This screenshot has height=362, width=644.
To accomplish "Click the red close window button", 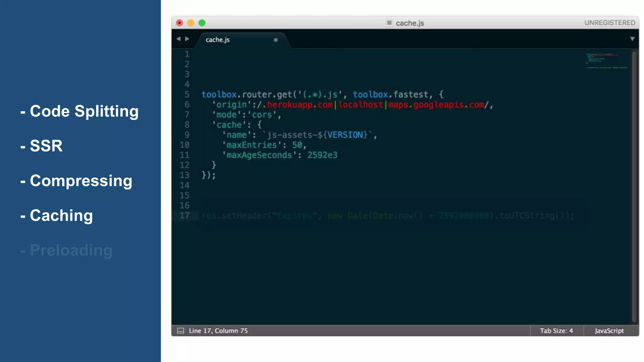I will pos(179,23).
